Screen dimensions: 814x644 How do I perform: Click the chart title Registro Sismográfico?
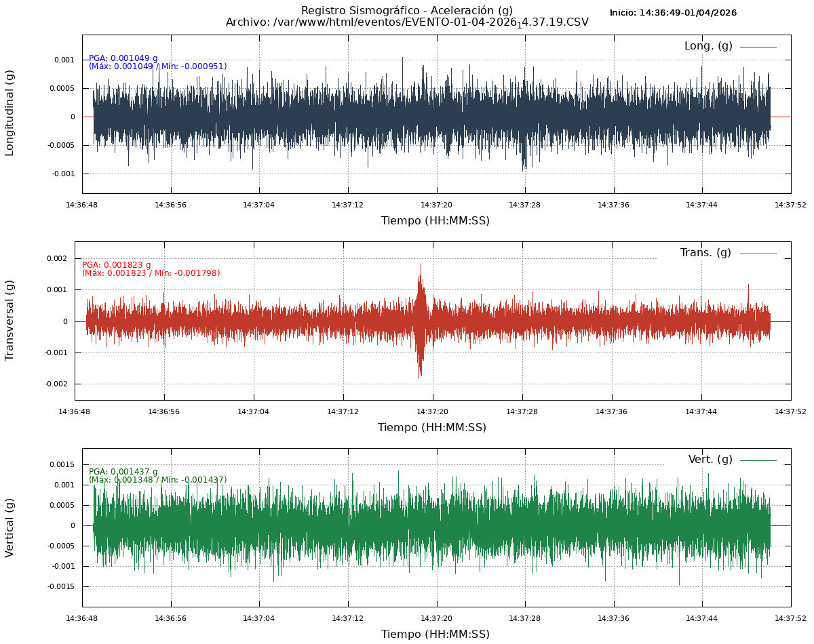click(x=406, y=10)
